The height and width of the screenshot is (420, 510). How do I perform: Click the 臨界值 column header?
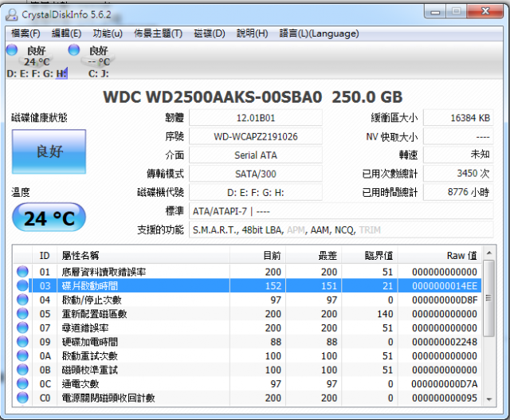(370, 256)
